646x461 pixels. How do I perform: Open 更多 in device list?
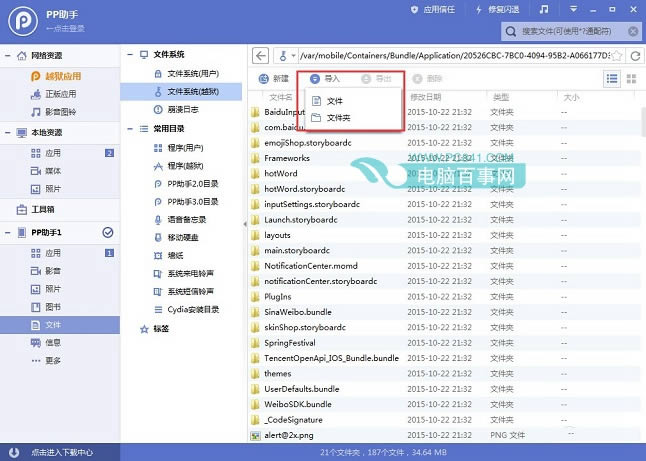click(46, 361)
